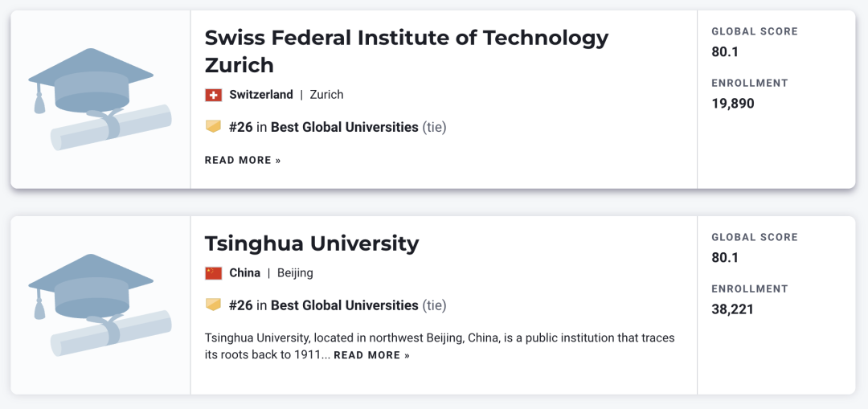Click the Tsinghua University graduation cap thumbnail

[100, 305]
